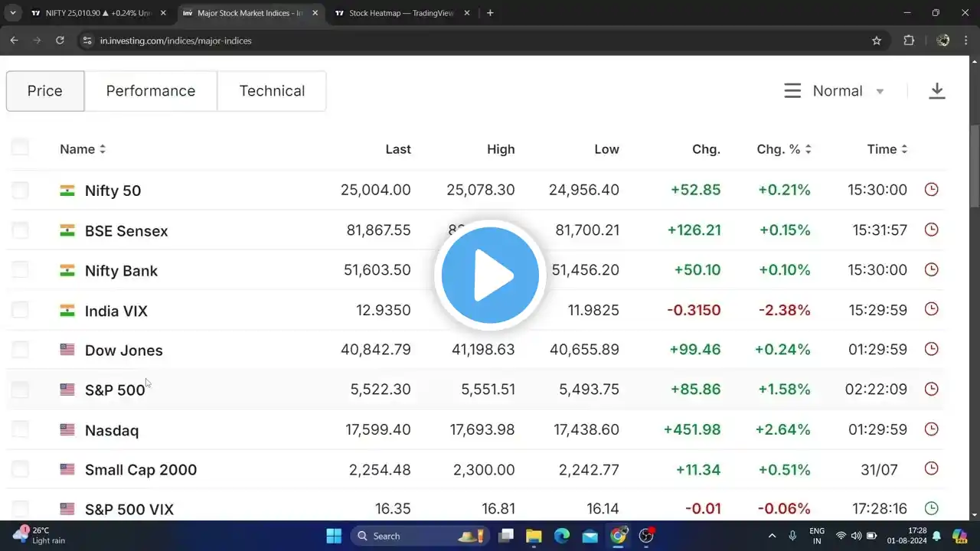Open the weather widget showing 26°C
This screenshot has width=980, height=551.
(x=40, y=536)
